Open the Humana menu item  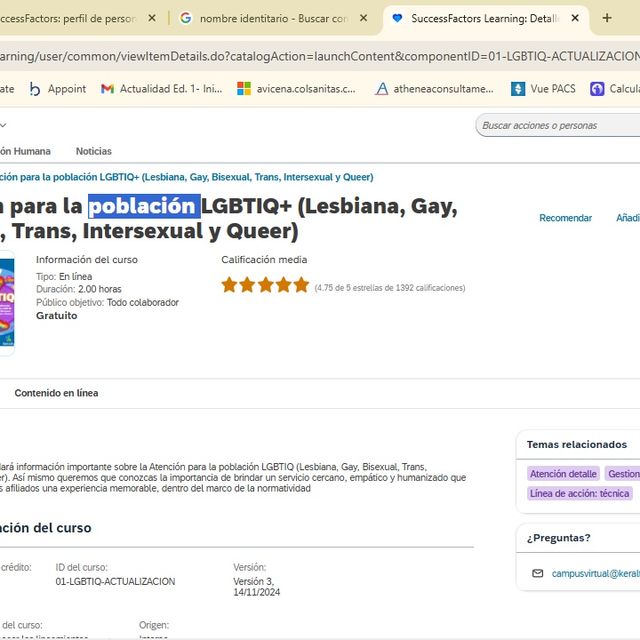pos(25,151)
